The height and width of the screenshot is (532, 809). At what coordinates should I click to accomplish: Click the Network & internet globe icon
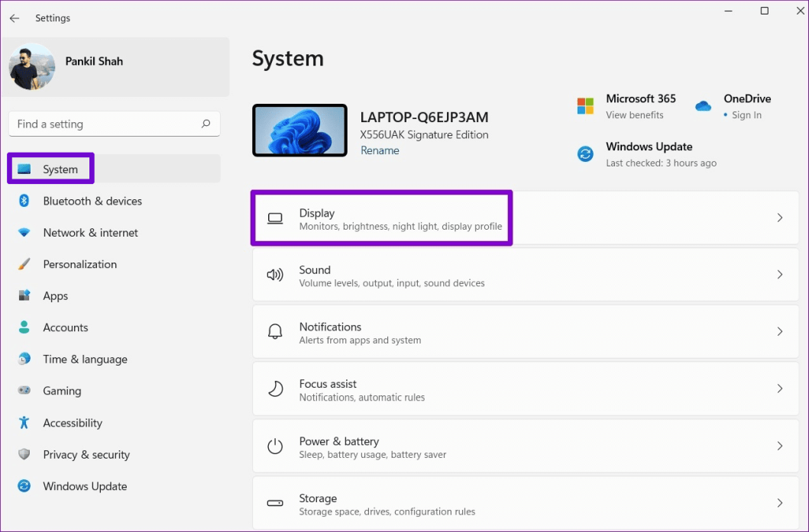24,232
